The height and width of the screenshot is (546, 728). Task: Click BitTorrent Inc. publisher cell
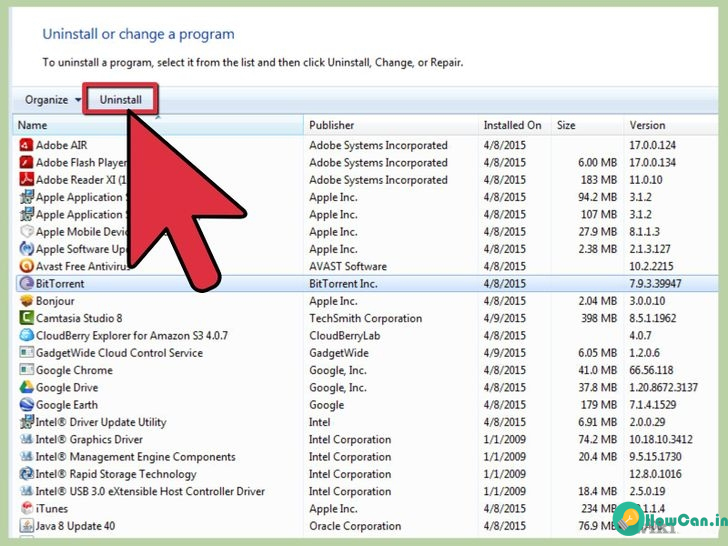pos(343,284)
